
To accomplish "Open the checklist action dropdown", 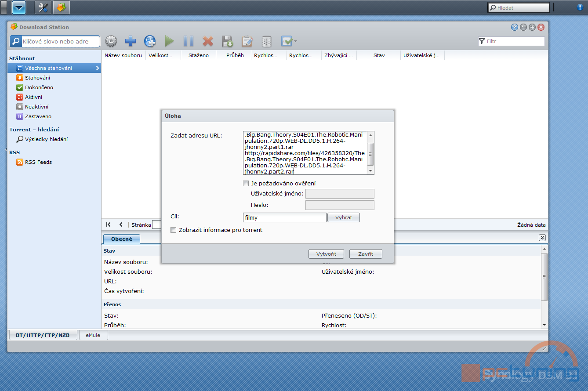I will (x=289, y=41).
